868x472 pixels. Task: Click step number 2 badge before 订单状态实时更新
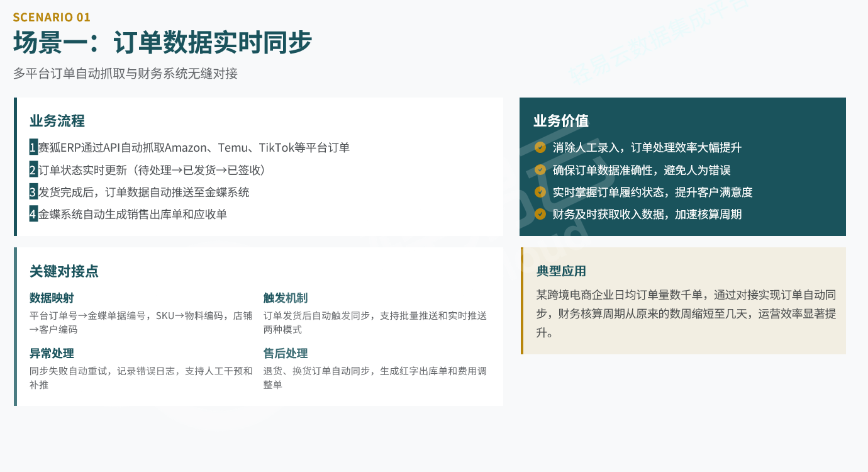(33, 170)
